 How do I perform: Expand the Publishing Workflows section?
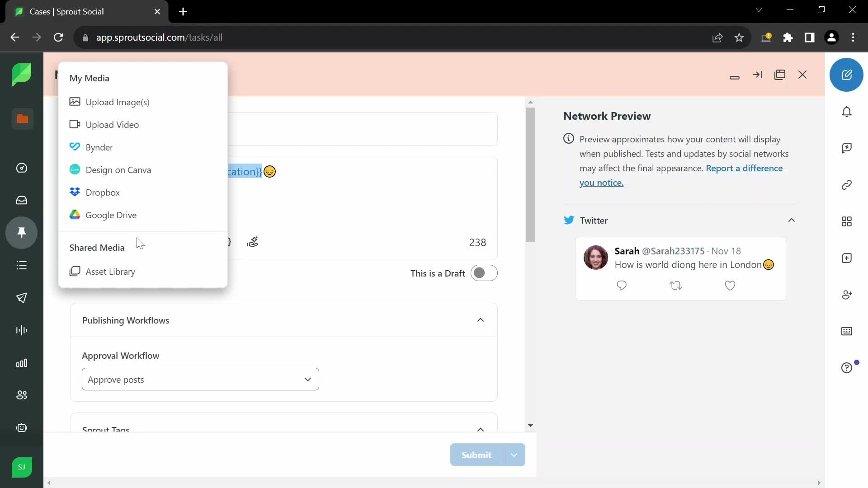481,320
